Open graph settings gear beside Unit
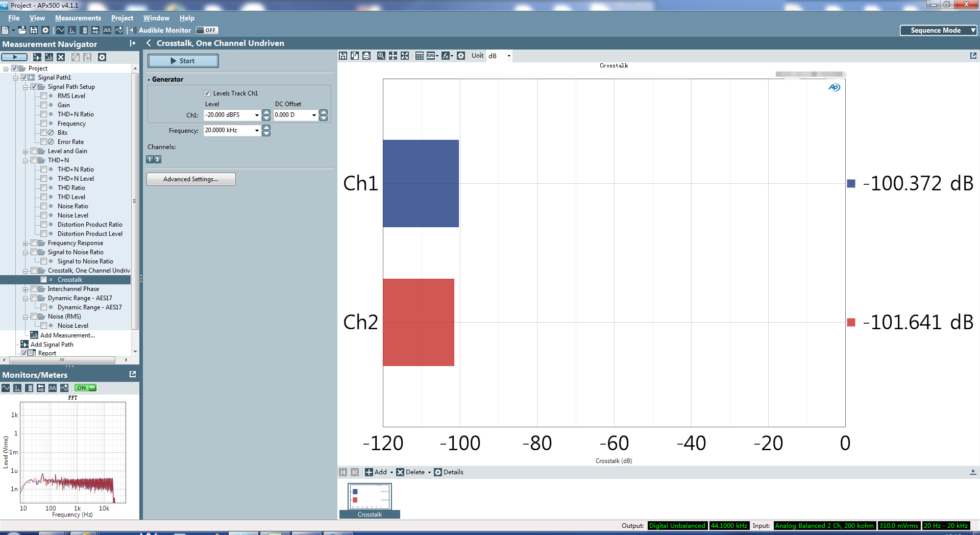 coord(461,56)
